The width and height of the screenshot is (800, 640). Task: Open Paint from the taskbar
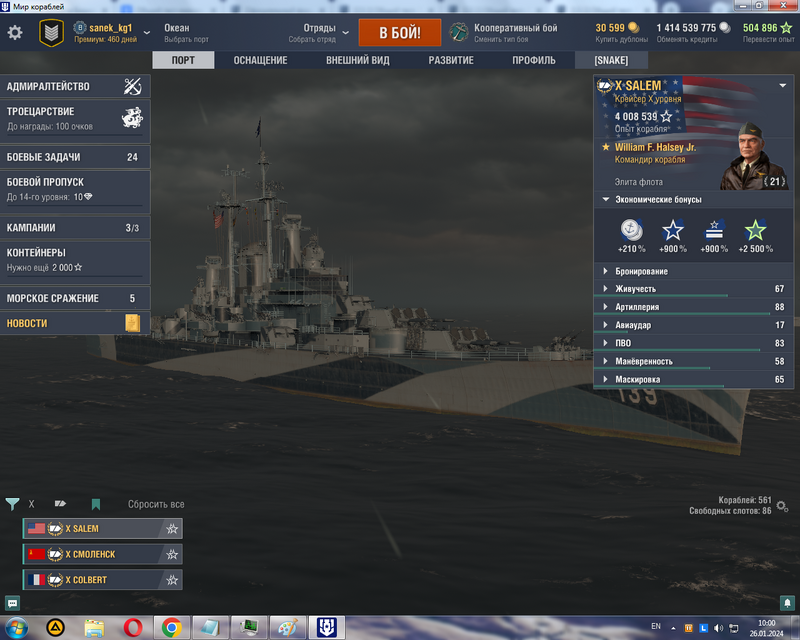(287, 627)
